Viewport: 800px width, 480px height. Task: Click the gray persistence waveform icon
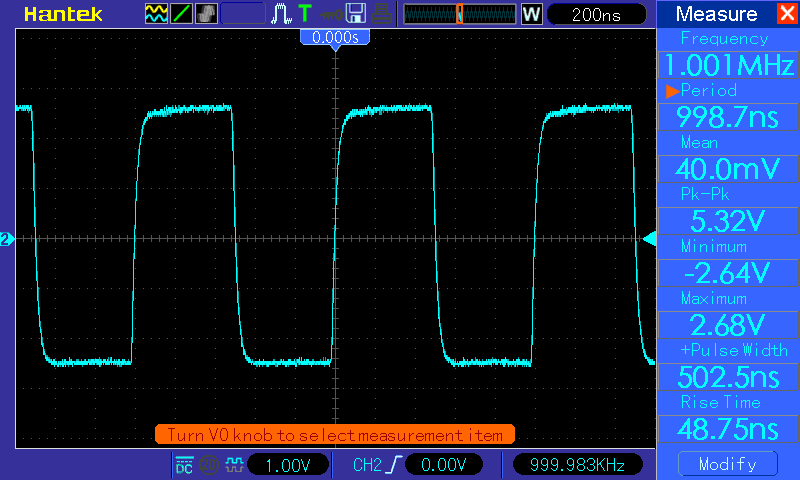[206, 14]
